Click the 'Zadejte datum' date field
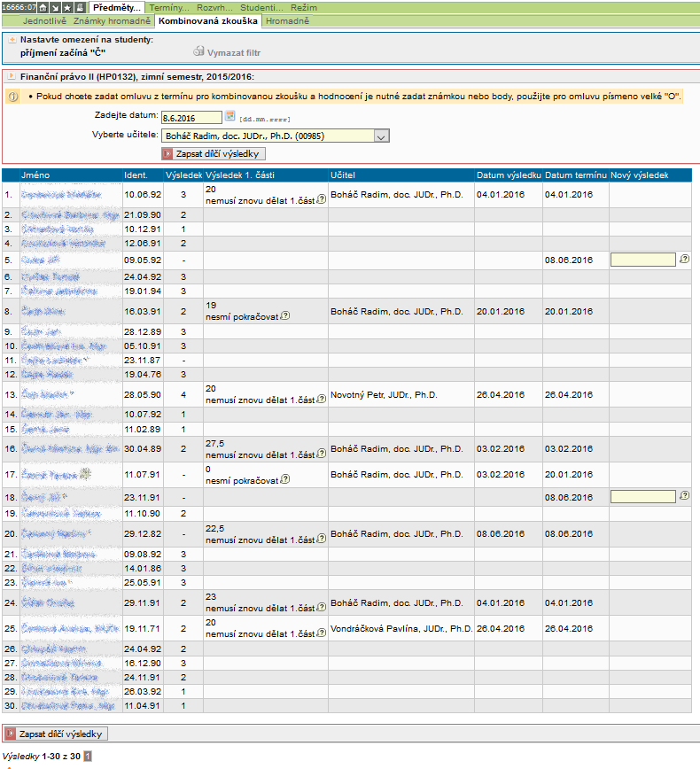 click(x=191, y=117)
